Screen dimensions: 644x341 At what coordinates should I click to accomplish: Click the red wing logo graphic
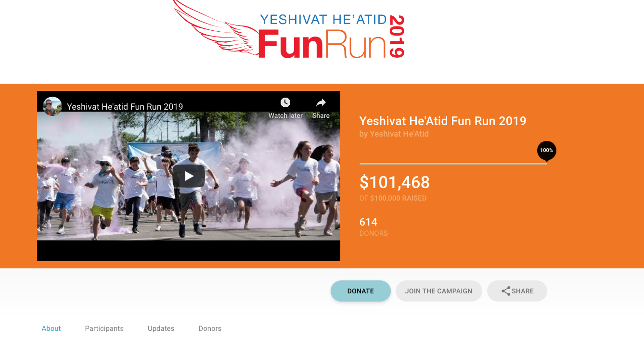pyautogui.click(x=214, y=26)
